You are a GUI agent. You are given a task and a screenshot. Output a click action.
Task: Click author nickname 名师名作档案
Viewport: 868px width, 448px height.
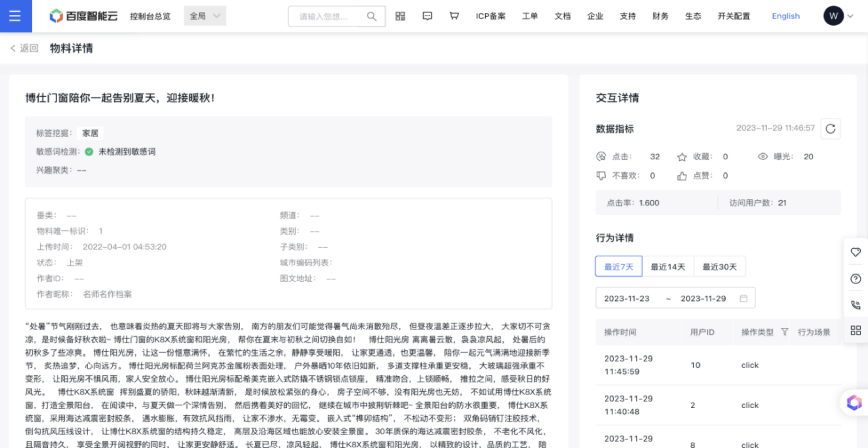pos(107,294)
